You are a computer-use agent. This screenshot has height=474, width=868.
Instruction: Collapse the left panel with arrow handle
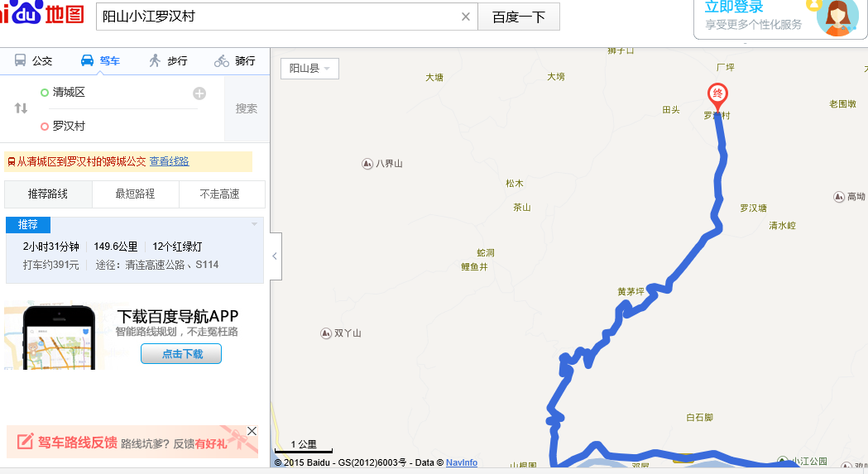[275, 256]
